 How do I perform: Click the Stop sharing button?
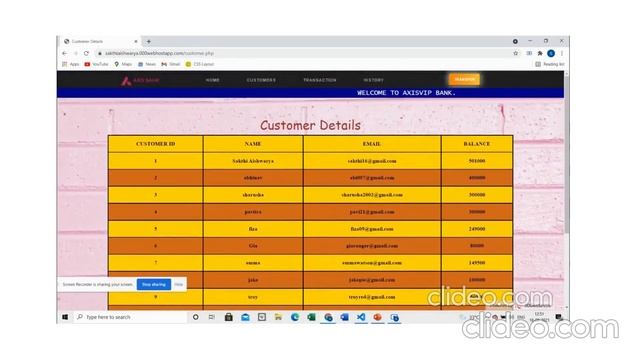[154, 284]
